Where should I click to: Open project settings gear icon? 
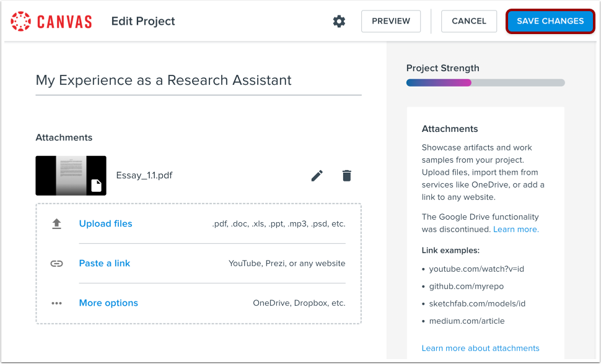pos(339,21)
